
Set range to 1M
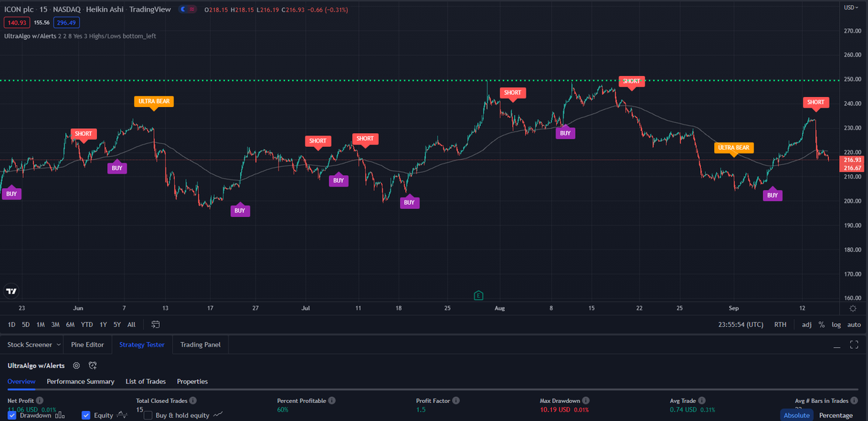(x=41, y=324)
